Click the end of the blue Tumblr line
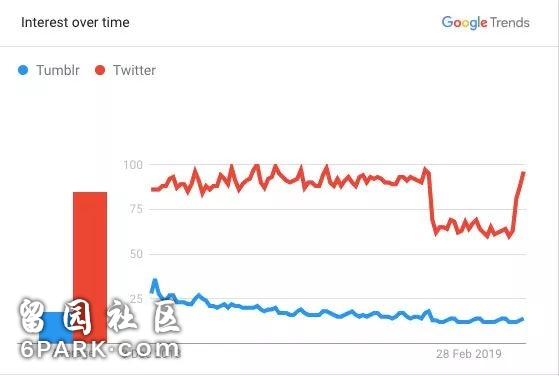This screenshot has height=376, width=559. [522, 319]
